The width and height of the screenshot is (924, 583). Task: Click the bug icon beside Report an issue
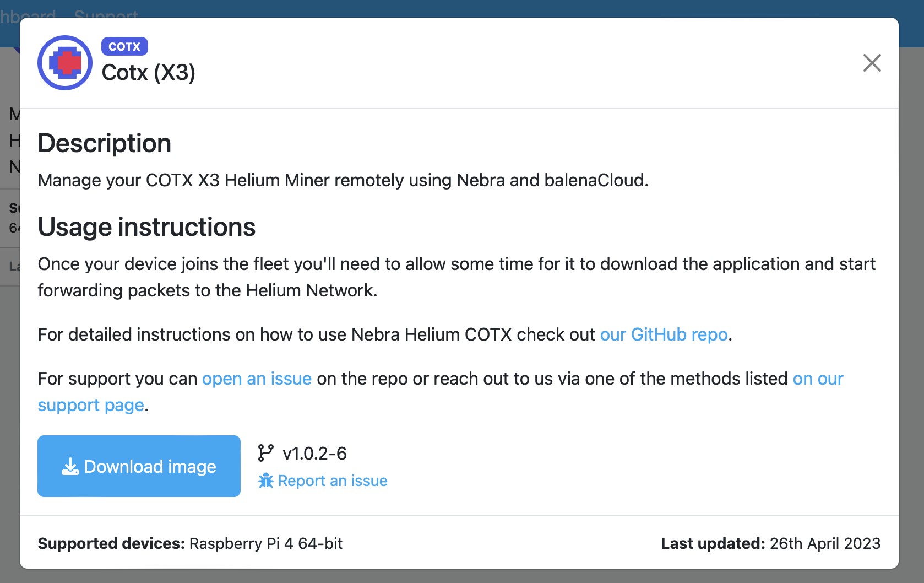point(266,481)
